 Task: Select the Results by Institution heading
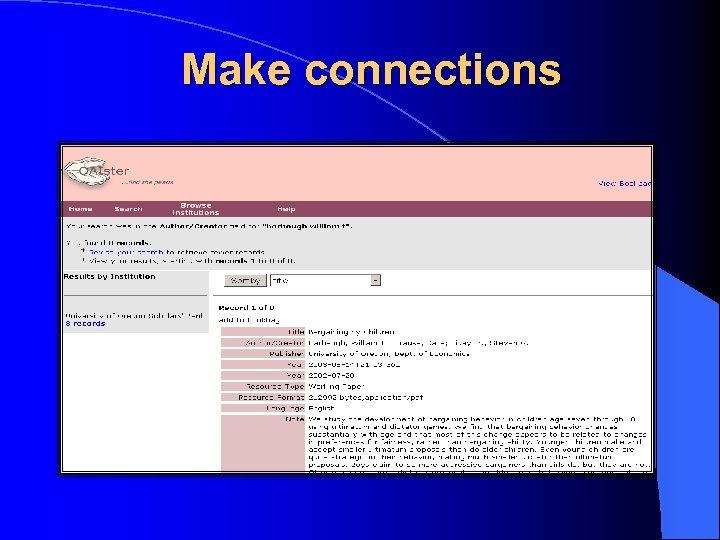[109, 276]
